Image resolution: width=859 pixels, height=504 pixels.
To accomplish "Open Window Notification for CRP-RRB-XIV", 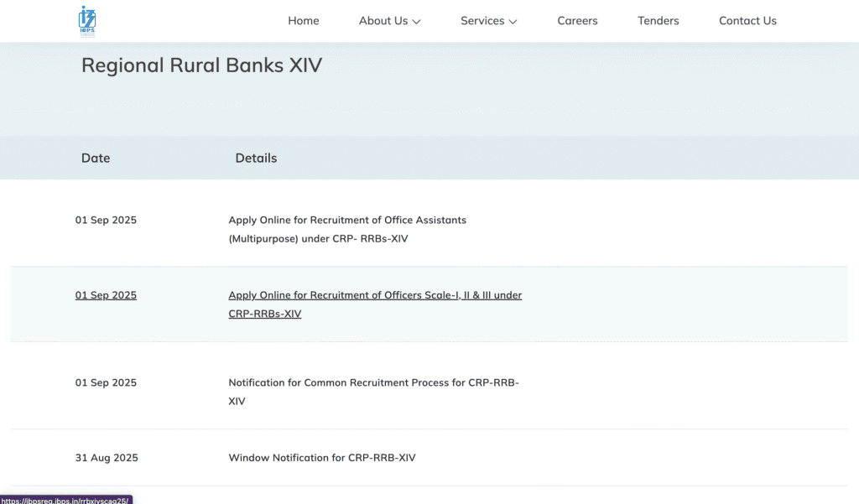I will pos(322,457).
